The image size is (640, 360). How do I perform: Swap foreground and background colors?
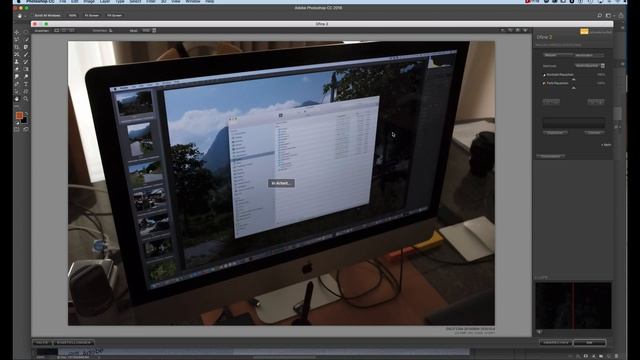[x=26, y=113]
